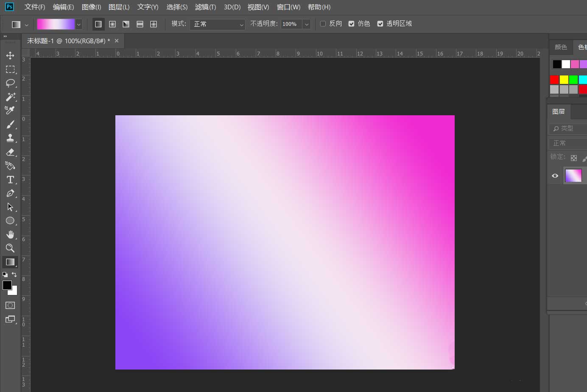Image resolution: width=587 pixels, height=392 pixels.
Task: Switch to the 图层 panel tab
Action: tap(559, 111)
